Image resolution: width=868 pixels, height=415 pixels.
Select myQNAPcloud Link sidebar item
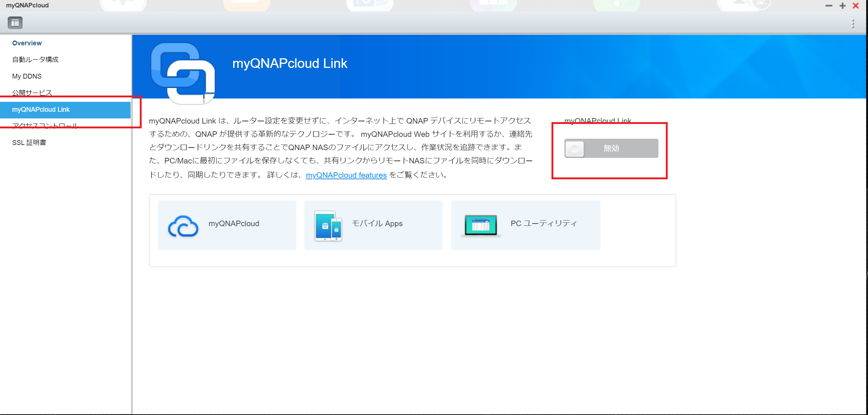65,110
